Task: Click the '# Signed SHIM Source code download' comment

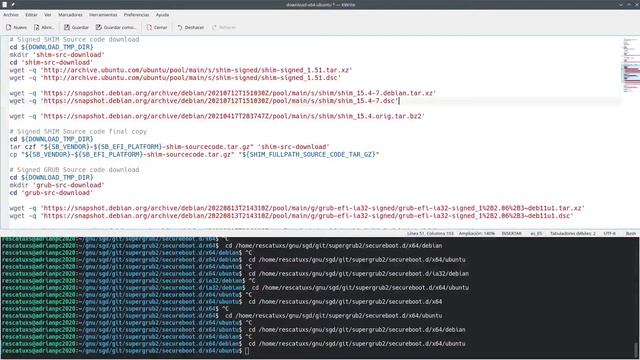Action: pyautogui.click(x=74, y=40)
